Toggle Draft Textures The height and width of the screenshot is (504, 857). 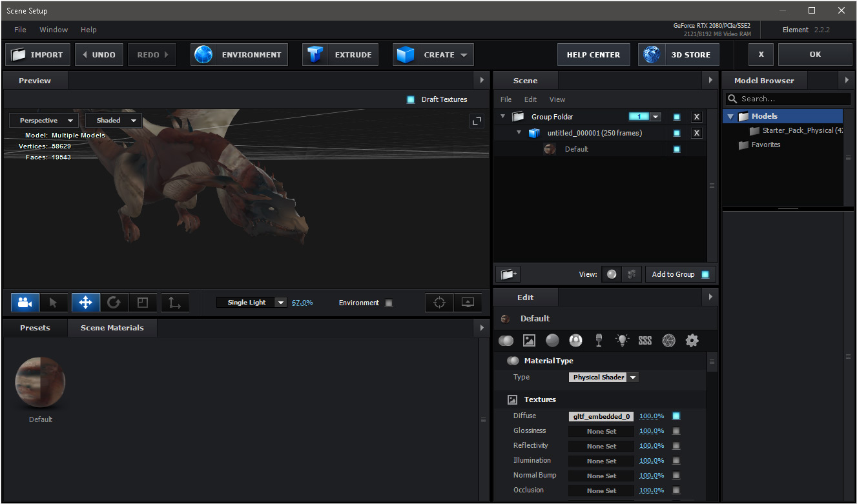[x=411, y=99]
